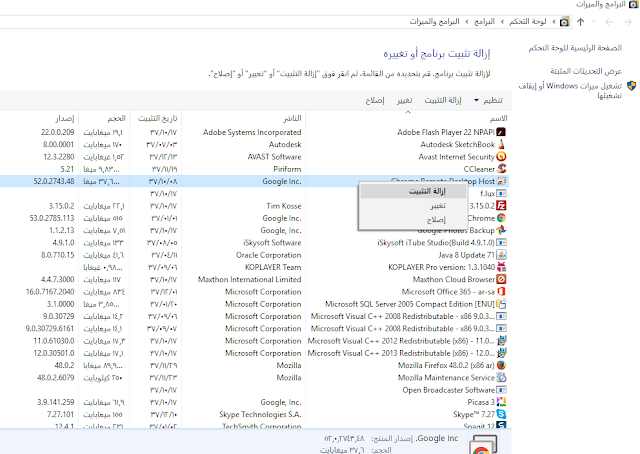Click the Mozilla Maintenance Service icon
640x454 pixels.
tap(501, 378)
